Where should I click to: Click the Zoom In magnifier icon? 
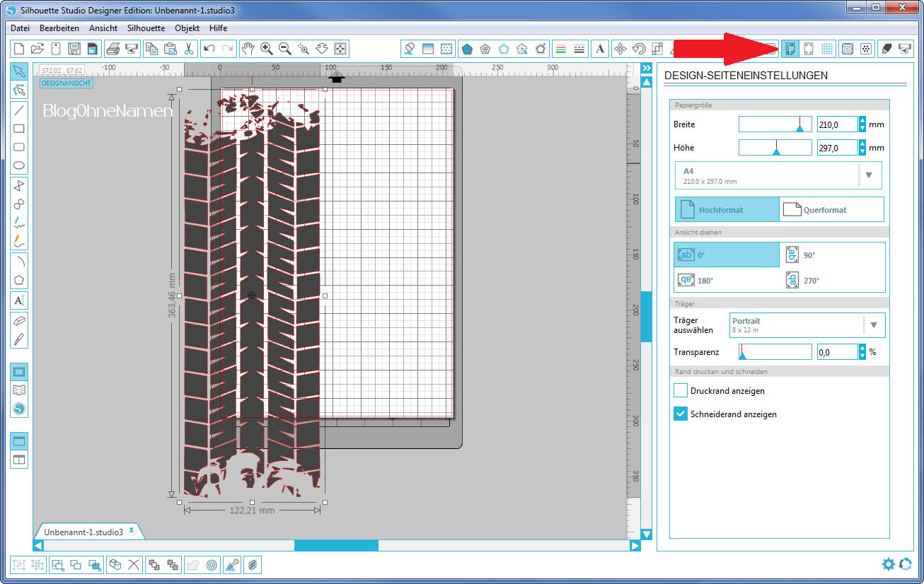(x=267, y=49)
